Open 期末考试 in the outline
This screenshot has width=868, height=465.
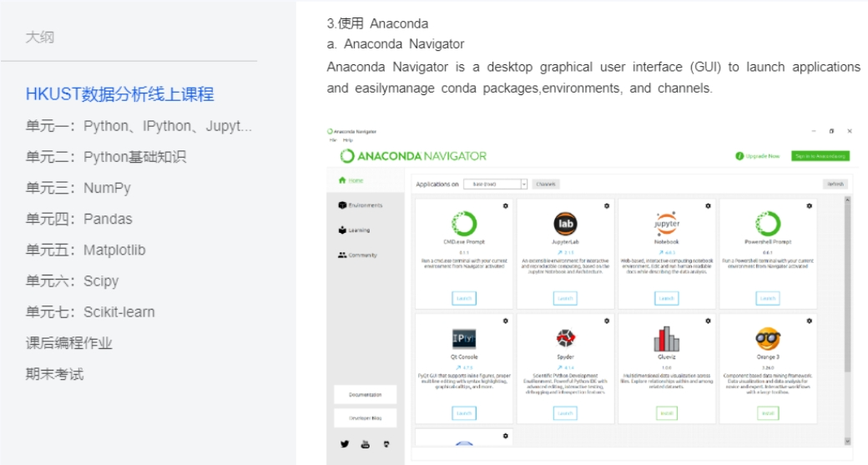point(54,374)
